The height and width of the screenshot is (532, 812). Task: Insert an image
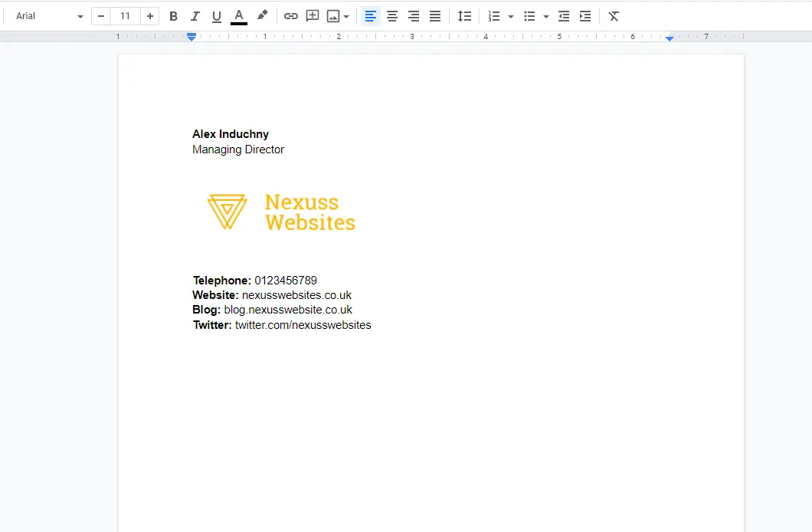click(333, 15)
